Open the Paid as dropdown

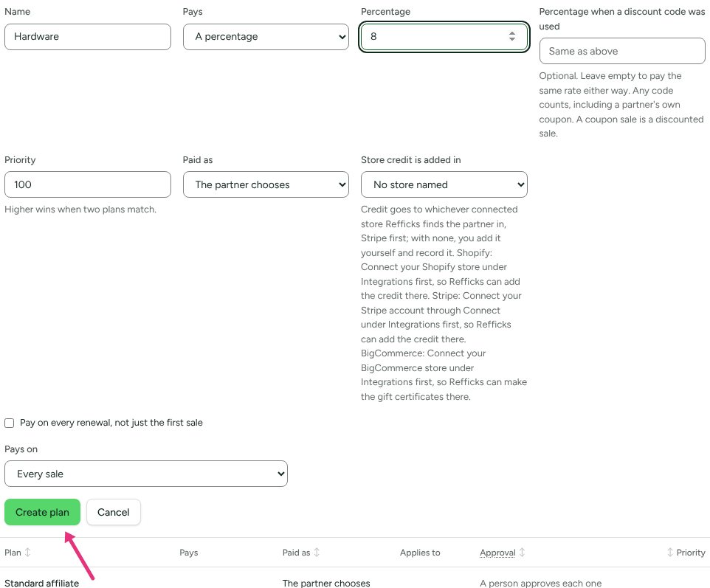pos(266,184)
